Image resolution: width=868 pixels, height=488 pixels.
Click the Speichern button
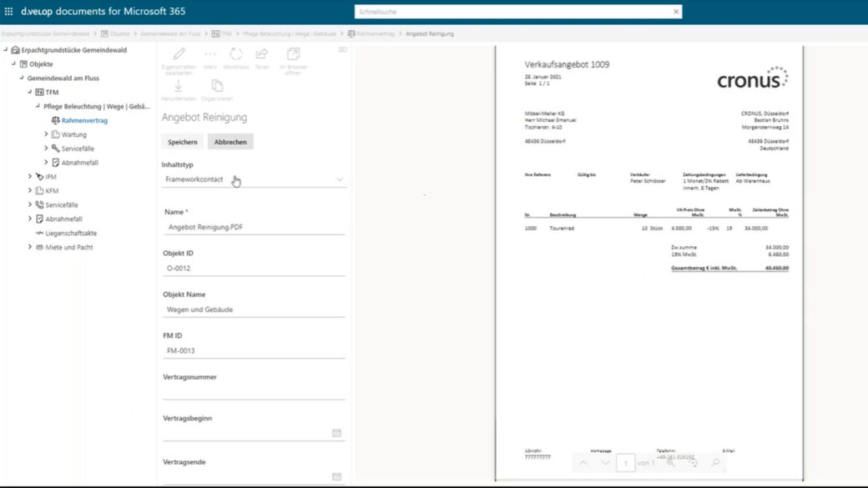[183, 142]
